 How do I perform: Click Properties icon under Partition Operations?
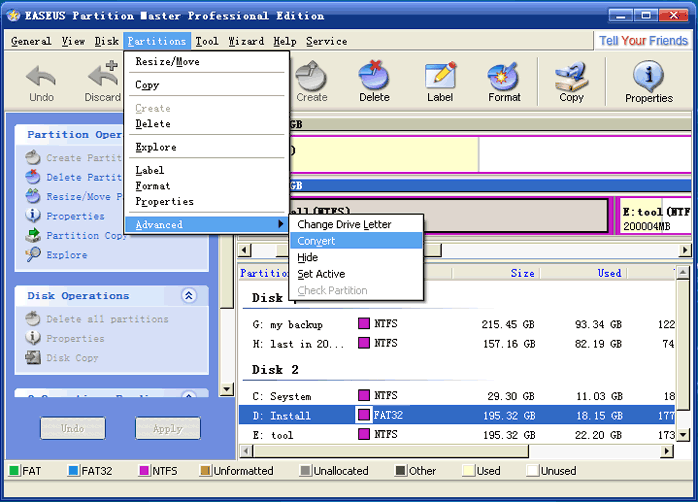point(33,215)
